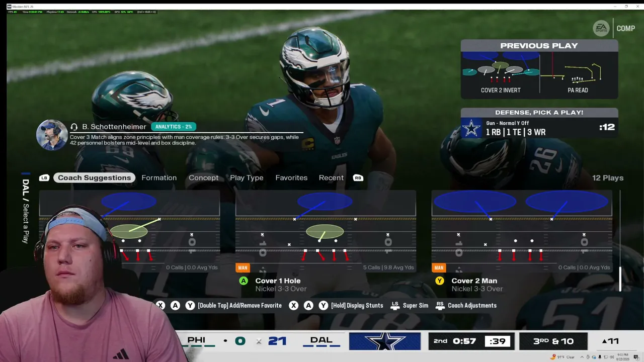Click the X button icon in the Display Stunts hint

pyautogui.click(x=293, y=306)
